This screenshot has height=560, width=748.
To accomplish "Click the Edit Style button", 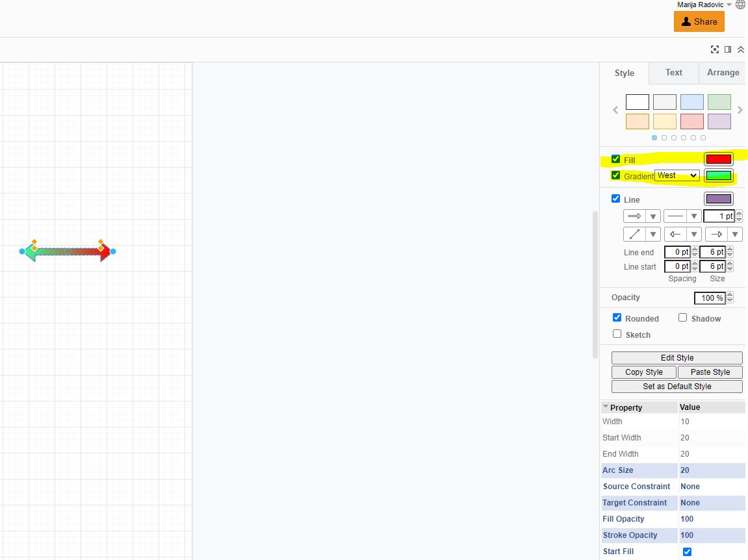I will pos(676,357).
